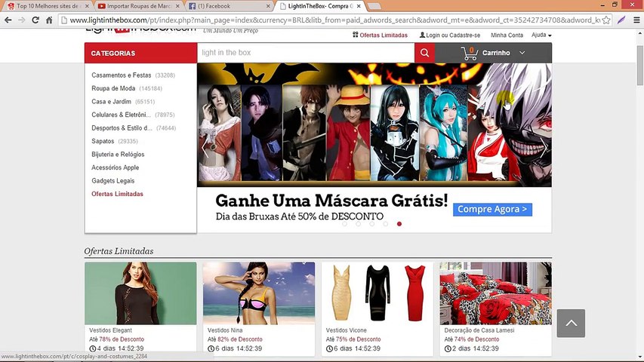Click 'Até 78% de Desconto' text
644x362 pixels.
click(116, 339)
